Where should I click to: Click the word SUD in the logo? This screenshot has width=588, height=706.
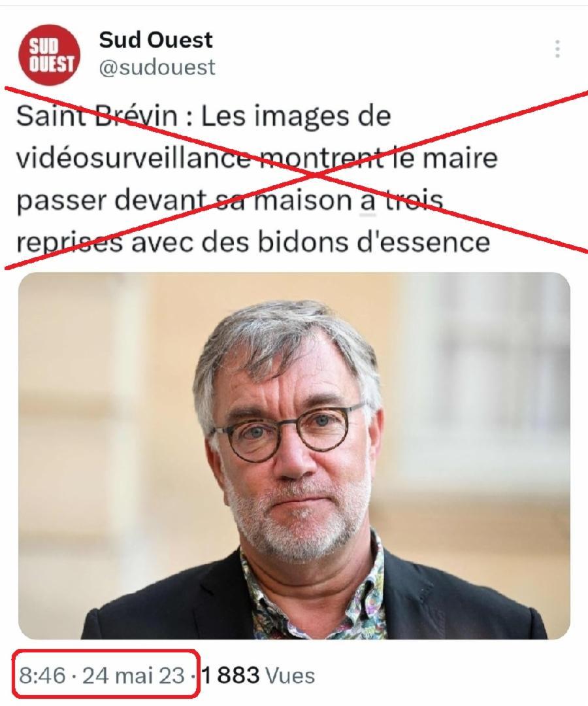tap(44, 46)
